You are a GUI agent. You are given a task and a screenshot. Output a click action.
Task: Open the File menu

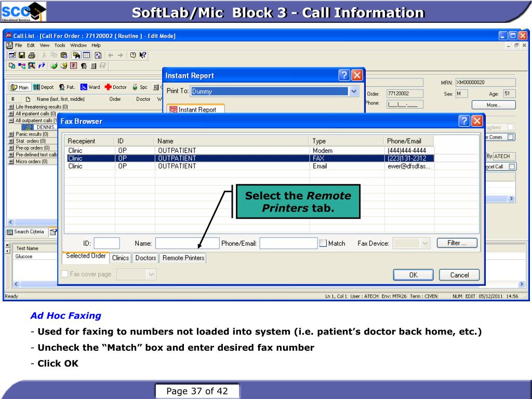coord(18,45)
